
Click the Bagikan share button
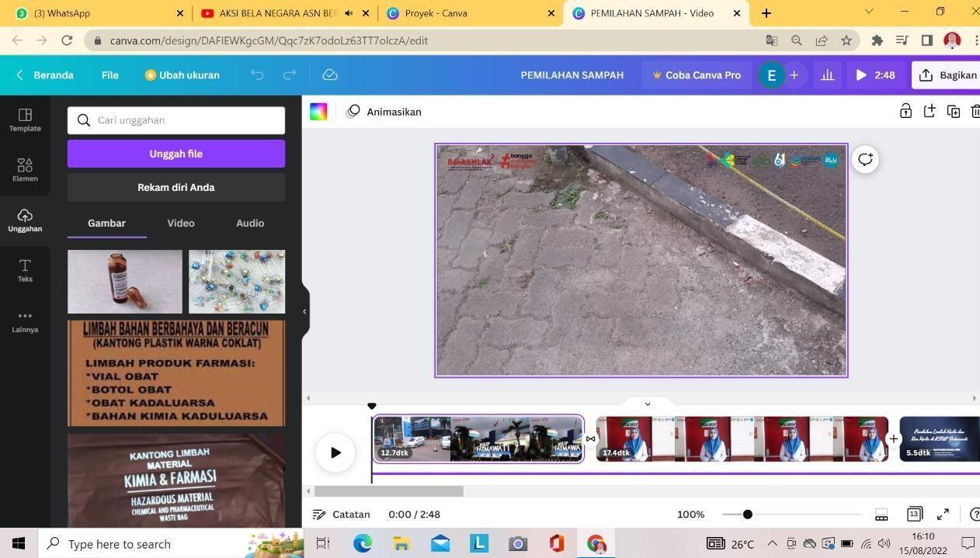click(x=947, y=75)
